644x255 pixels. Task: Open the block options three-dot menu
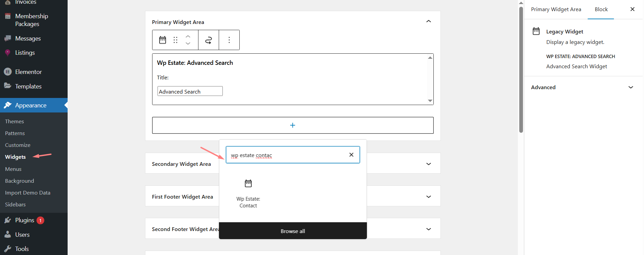(229, 40)
